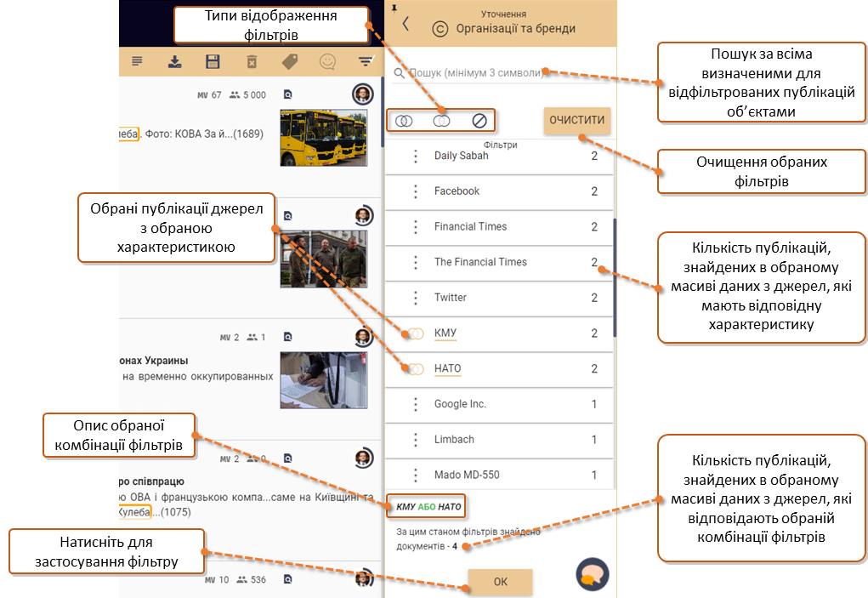Open the text list view icon in toolbar
This screenshot has height=598, width=868.
pyautogui.click(x=137, y=61)
